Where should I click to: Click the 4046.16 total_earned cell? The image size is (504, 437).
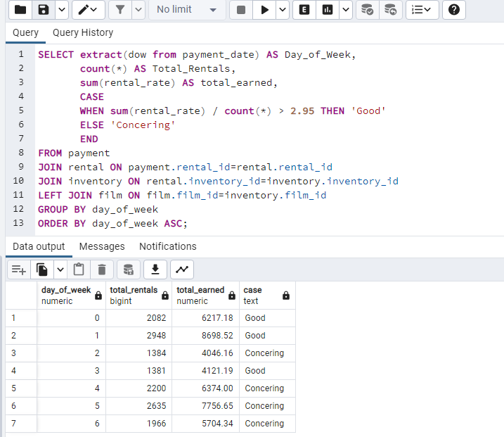pyautogui.click(x=206, y=353)
